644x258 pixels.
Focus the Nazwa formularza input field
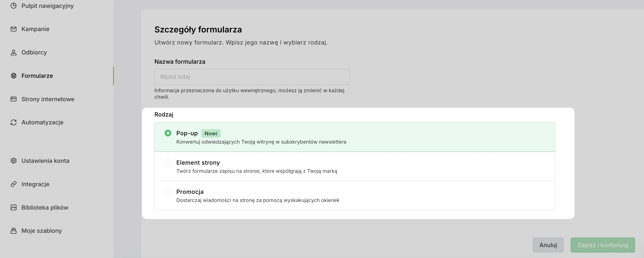[x=252, y=77]
